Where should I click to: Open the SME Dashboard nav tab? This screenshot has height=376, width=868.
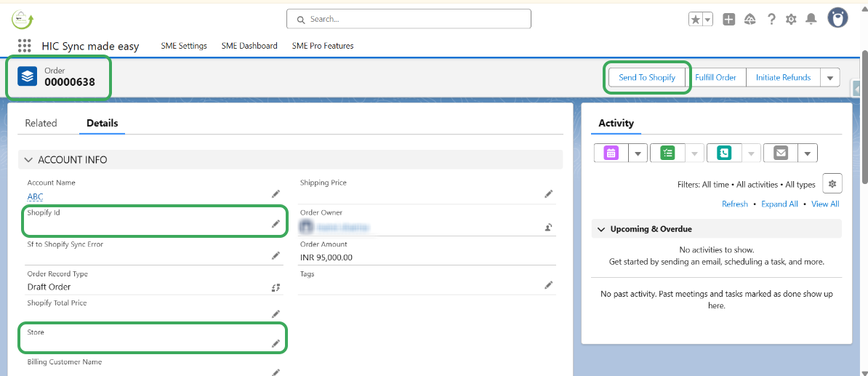pos(249,46)
